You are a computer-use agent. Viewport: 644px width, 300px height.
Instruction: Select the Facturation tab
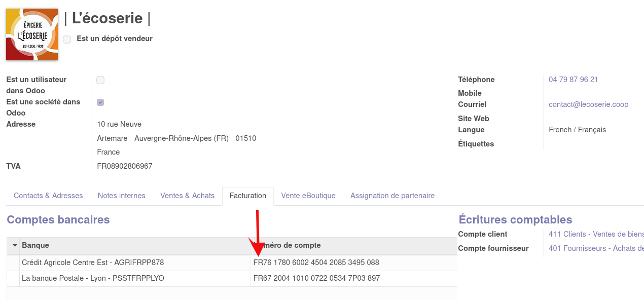[x=247, y=196]
